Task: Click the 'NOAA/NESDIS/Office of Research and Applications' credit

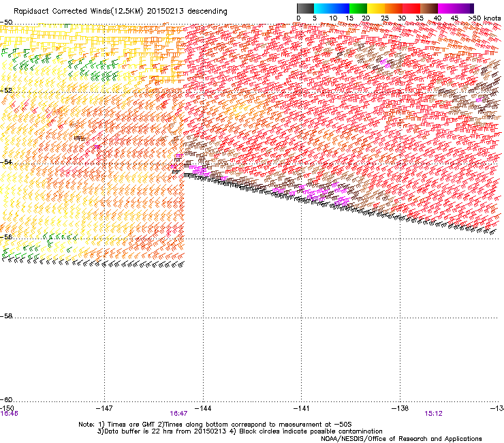Action: pyautogui.click(x=401, y=439)
